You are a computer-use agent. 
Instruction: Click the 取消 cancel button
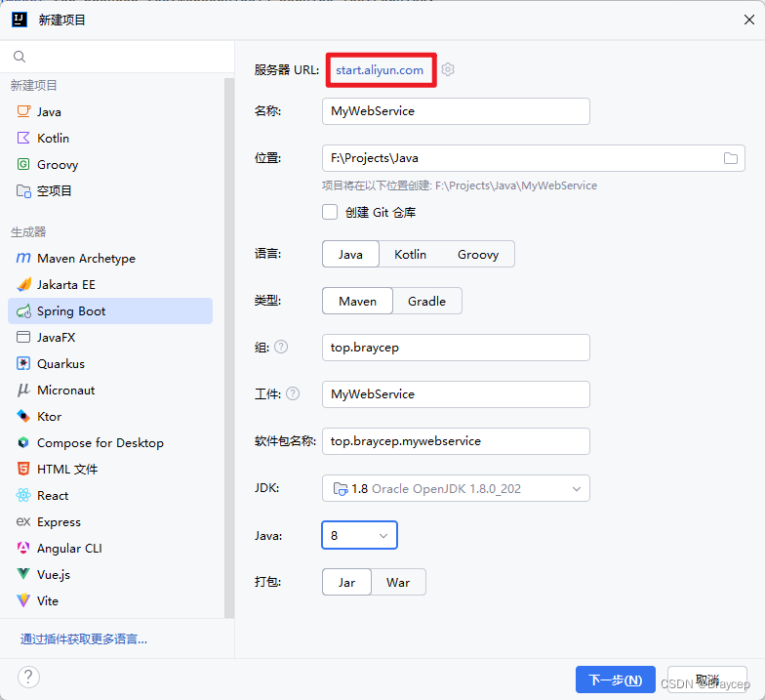pyautogui.click(x=706, y=679)
